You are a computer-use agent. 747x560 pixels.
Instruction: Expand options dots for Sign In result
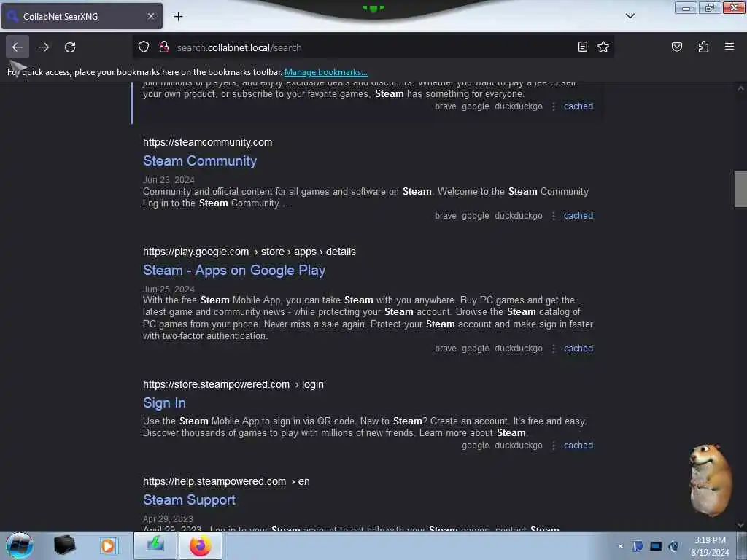coord(553,446)
